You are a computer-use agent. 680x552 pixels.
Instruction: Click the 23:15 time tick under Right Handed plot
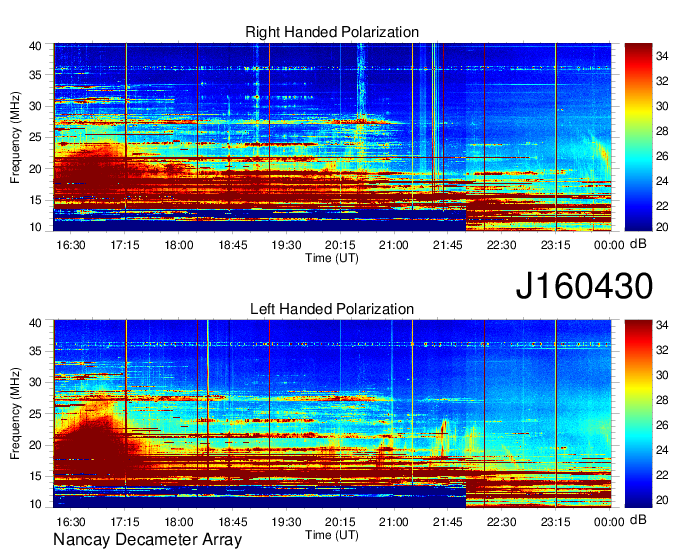[556, 245]
